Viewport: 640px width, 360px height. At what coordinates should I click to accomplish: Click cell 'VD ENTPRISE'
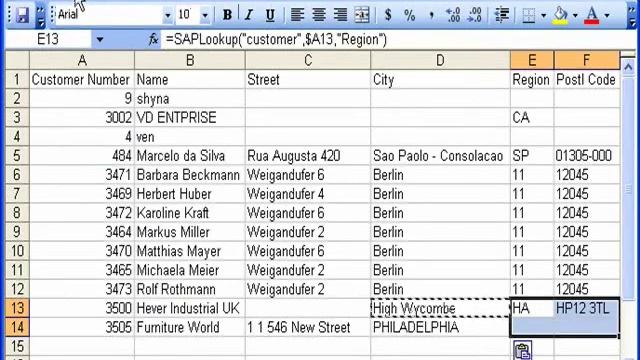190,118
